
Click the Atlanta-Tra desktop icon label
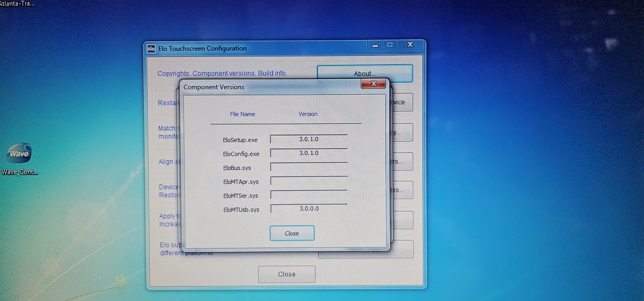[x=17, y=4]
